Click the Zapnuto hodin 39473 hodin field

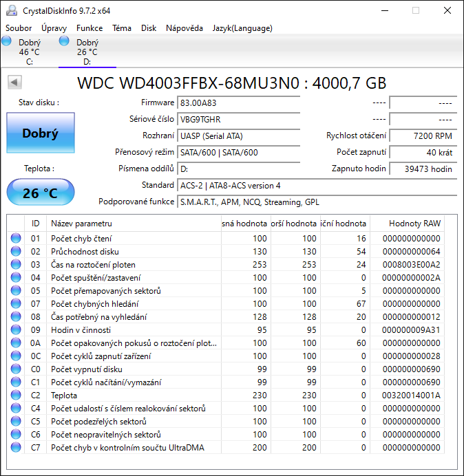pos(423,169)
